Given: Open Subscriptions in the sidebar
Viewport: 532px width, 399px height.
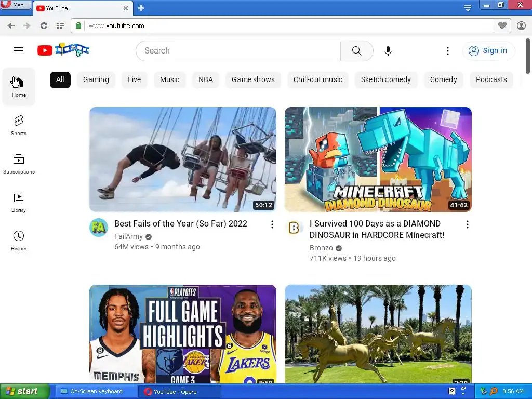Looking at the screenshot, I should click(19, 164).
